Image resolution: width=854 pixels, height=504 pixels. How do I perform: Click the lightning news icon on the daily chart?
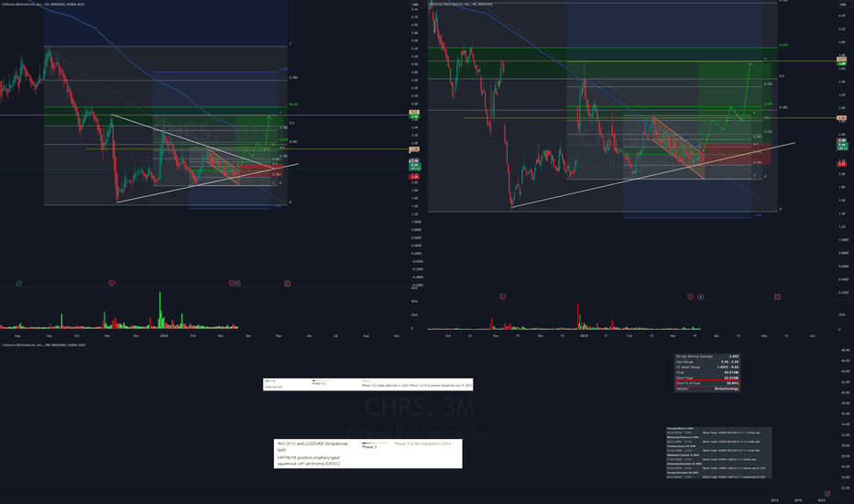point(238,283)
